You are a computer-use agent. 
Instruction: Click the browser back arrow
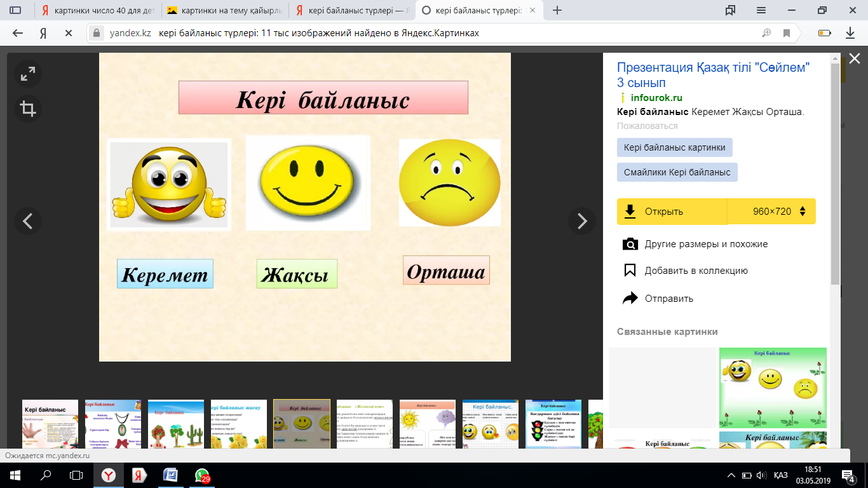pos(18,33)
